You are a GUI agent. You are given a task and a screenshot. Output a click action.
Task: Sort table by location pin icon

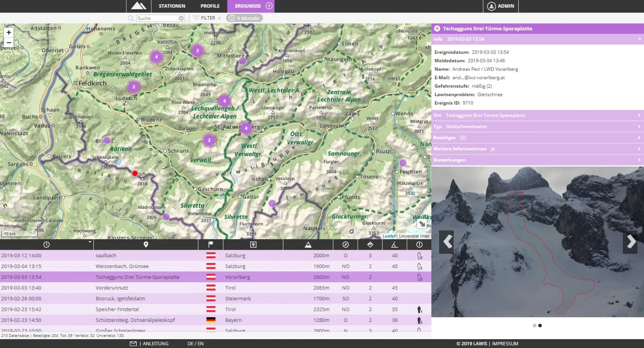146,245
